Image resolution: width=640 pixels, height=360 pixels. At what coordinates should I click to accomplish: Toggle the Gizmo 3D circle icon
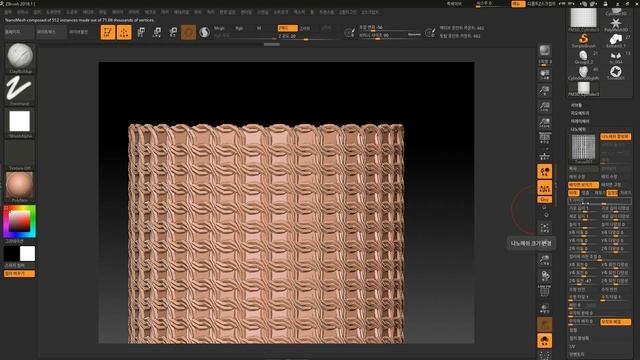tap(189, 32)
